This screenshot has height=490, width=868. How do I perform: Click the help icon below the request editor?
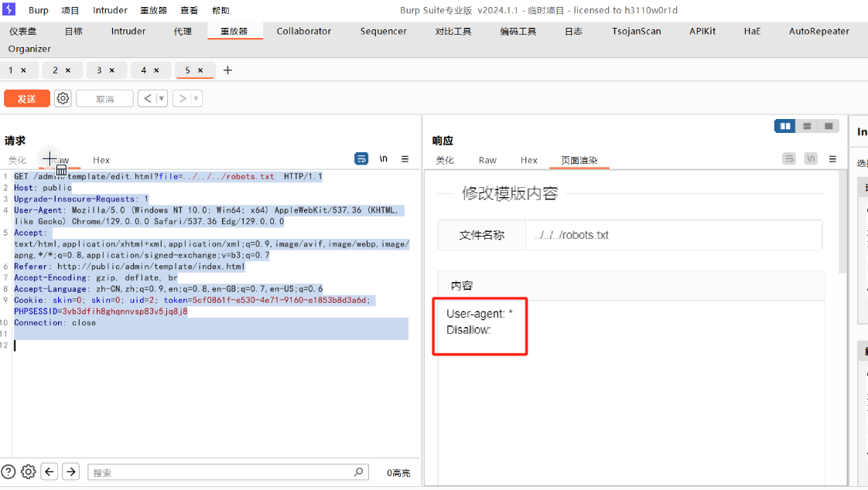pos(9,471)
